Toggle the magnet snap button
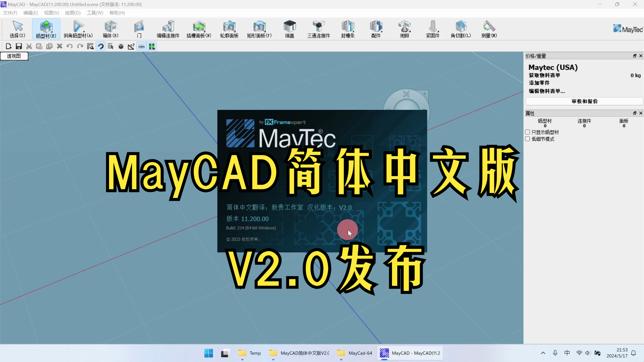 click(x=101, y=46)
